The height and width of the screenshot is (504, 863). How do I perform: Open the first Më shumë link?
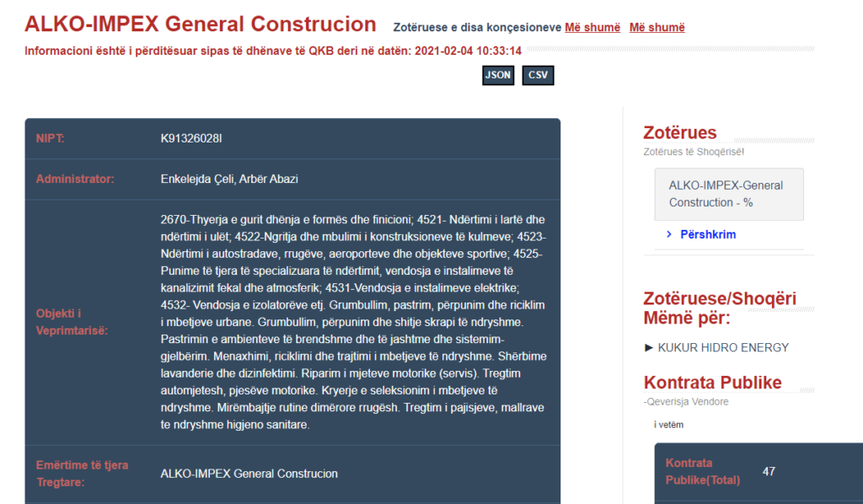coord(592,28)
